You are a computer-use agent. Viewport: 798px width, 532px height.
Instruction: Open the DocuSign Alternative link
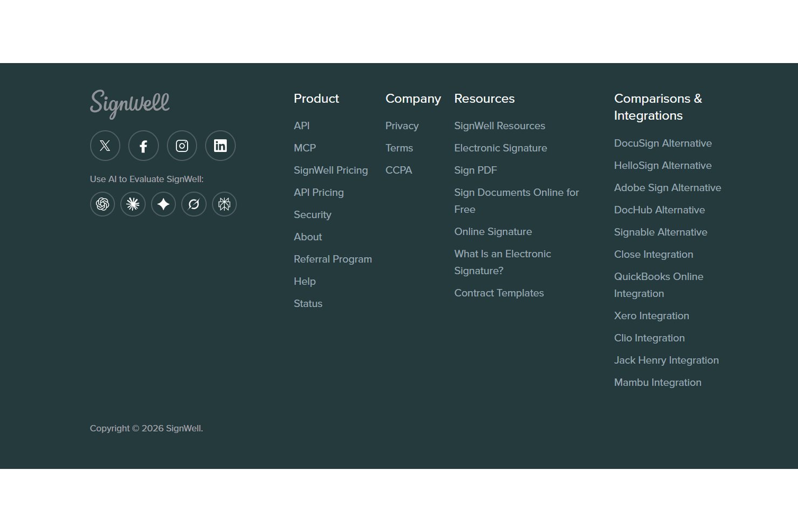coord(663,143)
